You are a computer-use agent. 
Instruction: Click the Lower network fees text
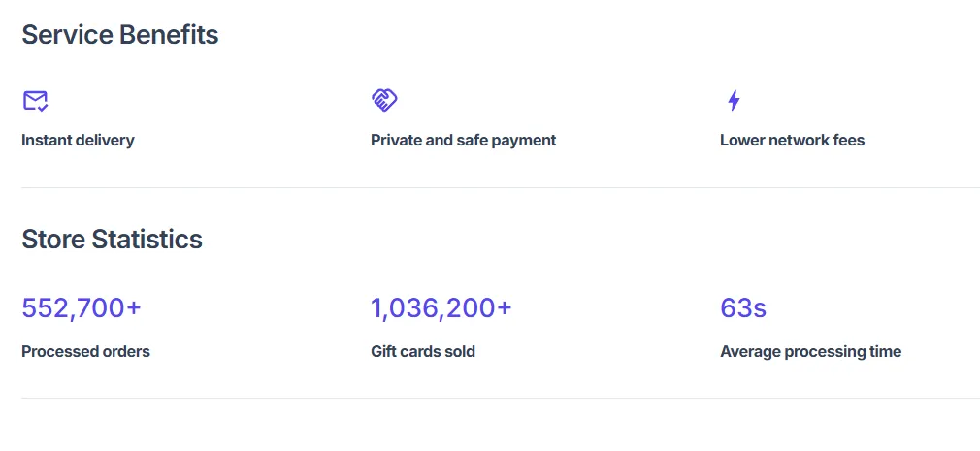[792, 140]
